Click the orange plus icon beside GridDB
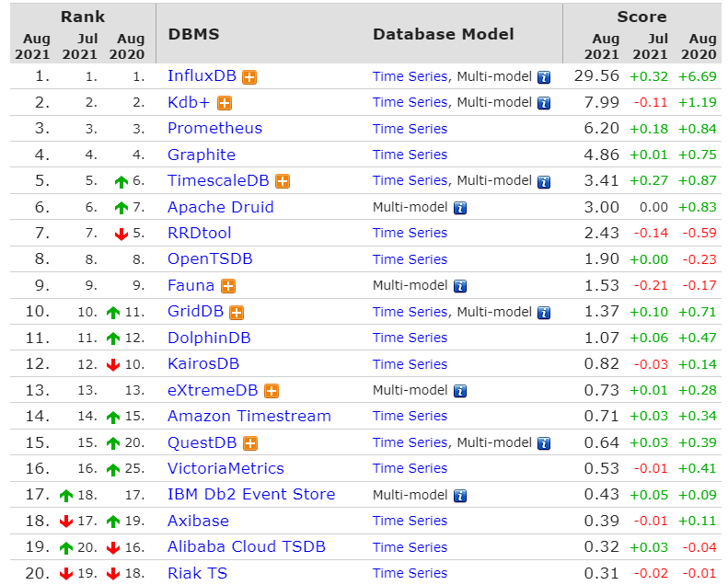728x585 pixels. (x=237, y=313)
